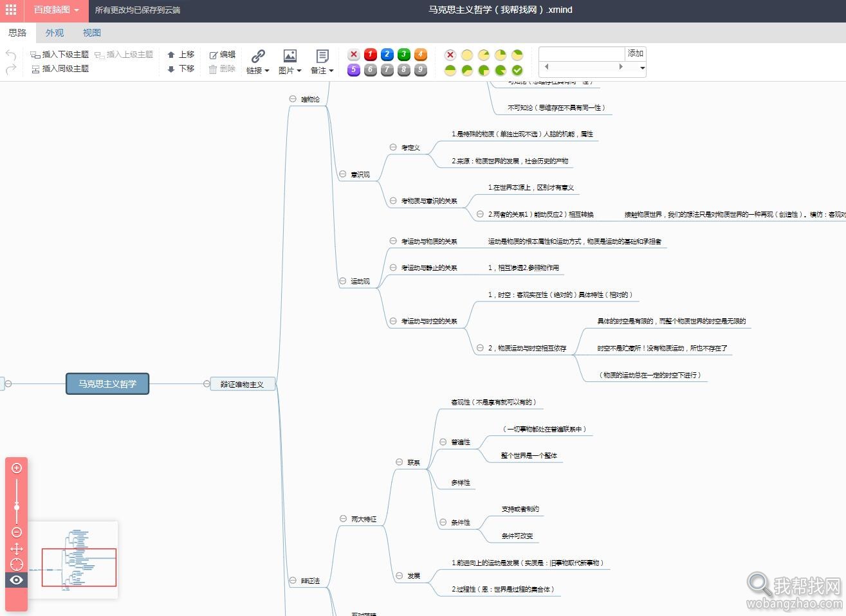
Task: Collapse the 意识观 branch
Action: pyautogui.click(x=343, y=174)
